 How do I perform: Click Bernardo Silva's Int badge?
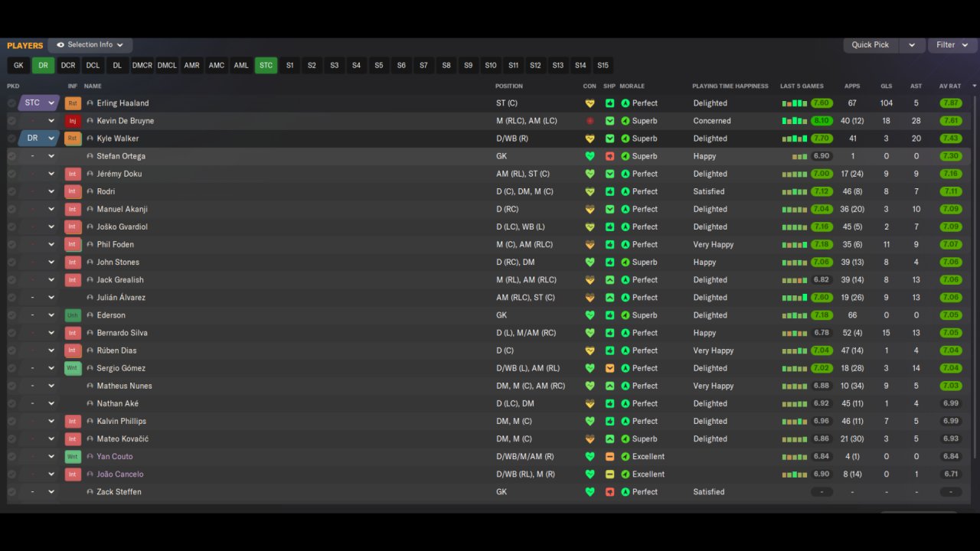point(73,333)
